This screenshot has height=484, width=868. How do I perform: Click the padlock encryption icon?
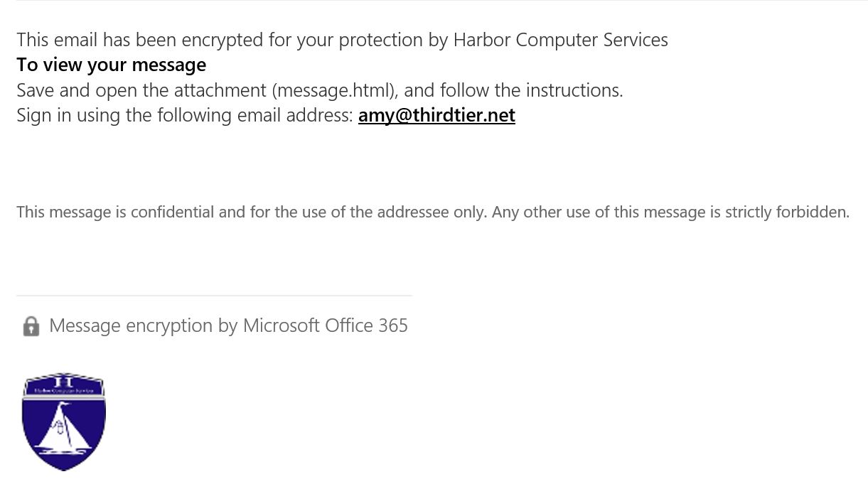tap(31, 326)
